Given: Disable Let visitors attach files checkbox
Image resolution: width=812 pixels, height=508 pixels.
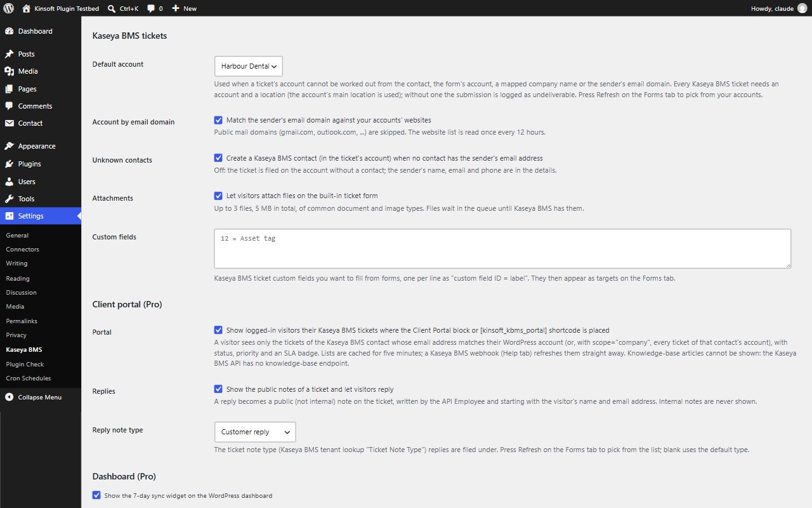Looking at the screenshot, I should [219, 196].
